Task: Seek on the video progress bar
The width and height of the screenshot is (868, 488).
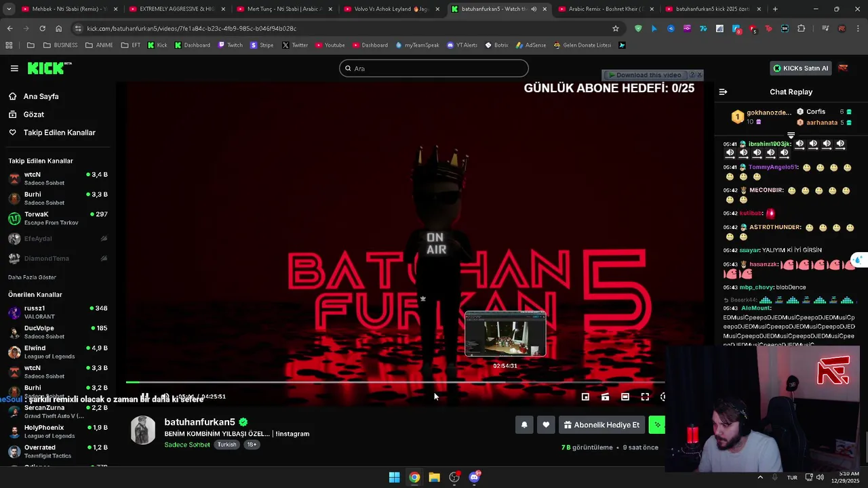Action: pos(395,382)
